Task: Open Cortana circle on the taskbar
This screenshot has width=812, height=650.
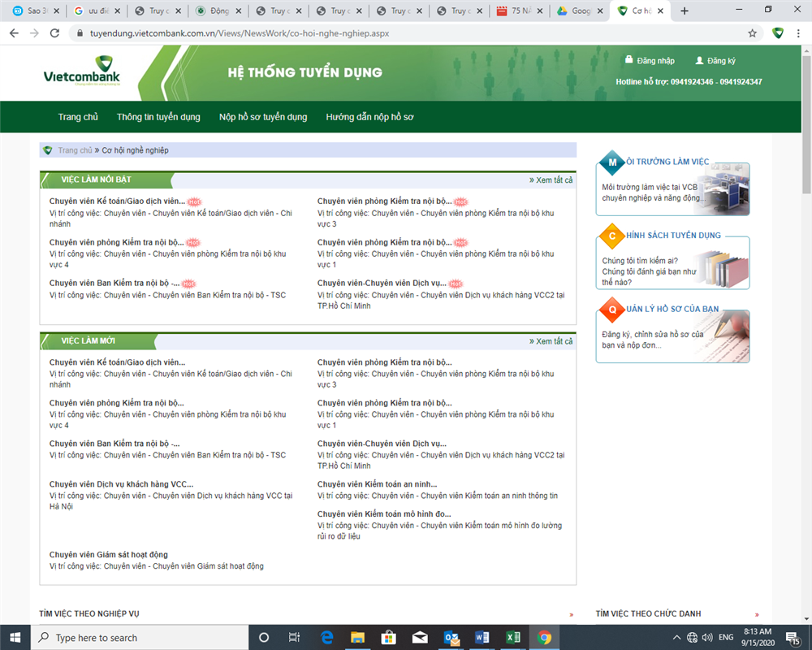Action: (264, 638)
